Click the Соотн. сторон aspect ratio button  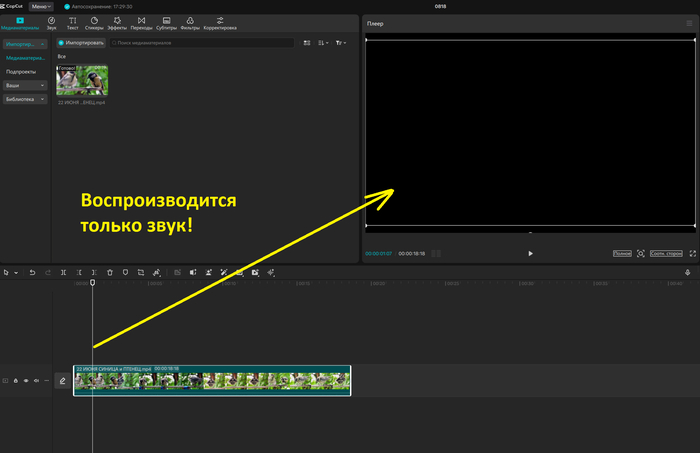pyautogui.click(x=666, y=254)
